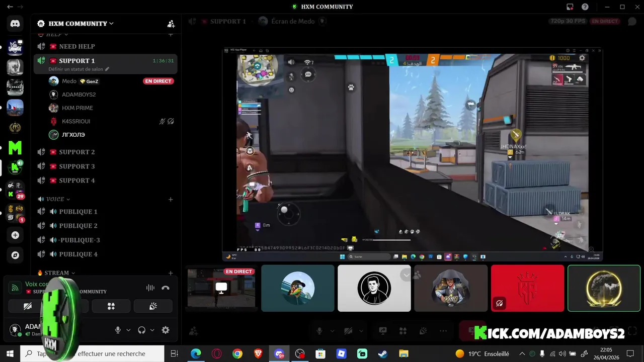Toggle microphone mute in user panel
644x362 pixels.
click(x=118, y=330)
